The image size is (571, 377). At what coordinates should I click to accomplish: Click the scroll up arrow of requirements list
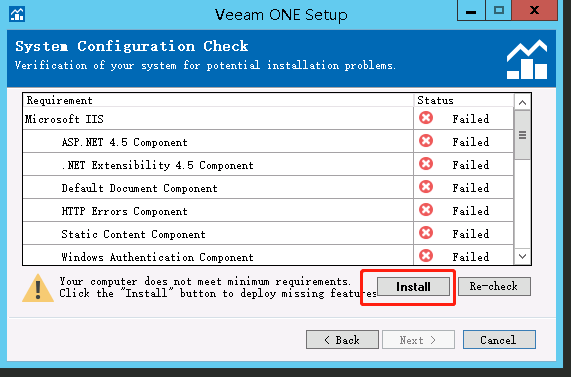click(x=523, y=102)
